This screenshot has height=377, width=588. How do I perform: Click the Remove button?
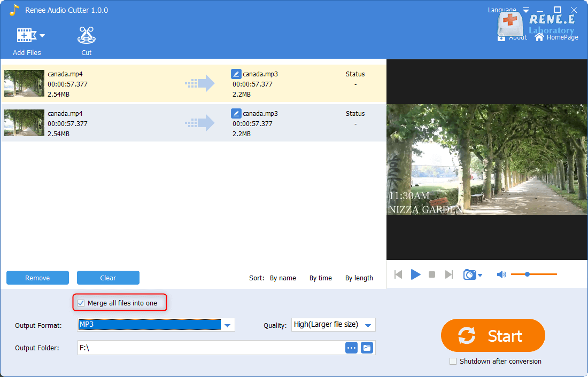coord(37,278)
